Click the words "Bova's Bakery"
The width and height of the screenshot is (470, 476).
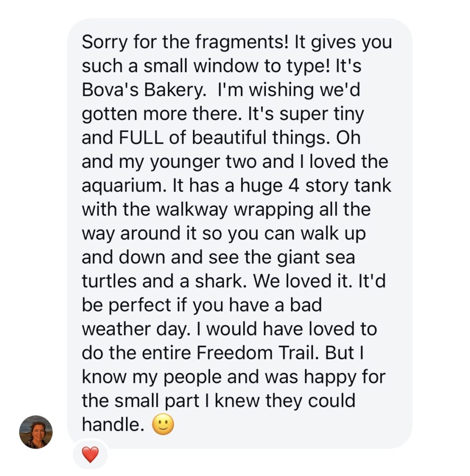[137, 91]
